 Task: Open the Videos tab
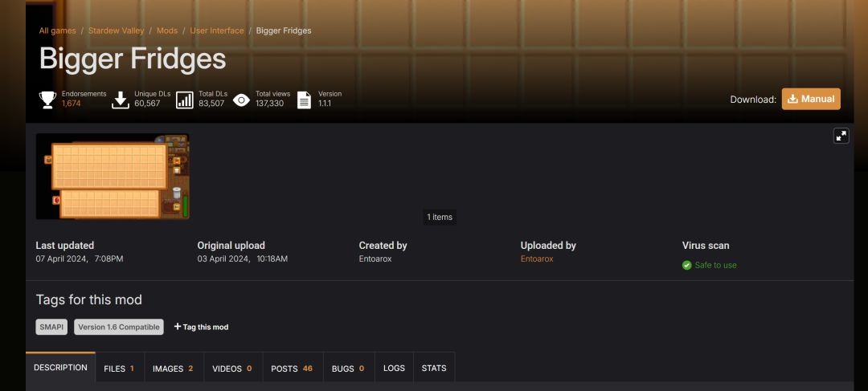[x=232, y=369]
